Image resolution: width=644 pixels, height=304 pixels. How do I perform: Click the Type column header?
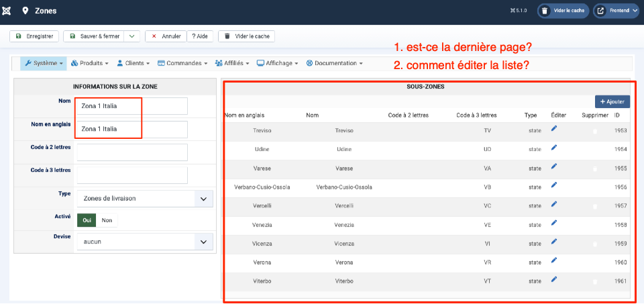pyautogui.click(x=531, y=115)
